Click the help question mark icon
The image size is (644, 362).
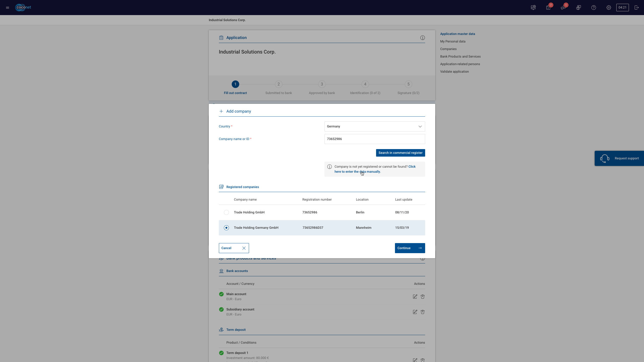(x=594, y=8)
